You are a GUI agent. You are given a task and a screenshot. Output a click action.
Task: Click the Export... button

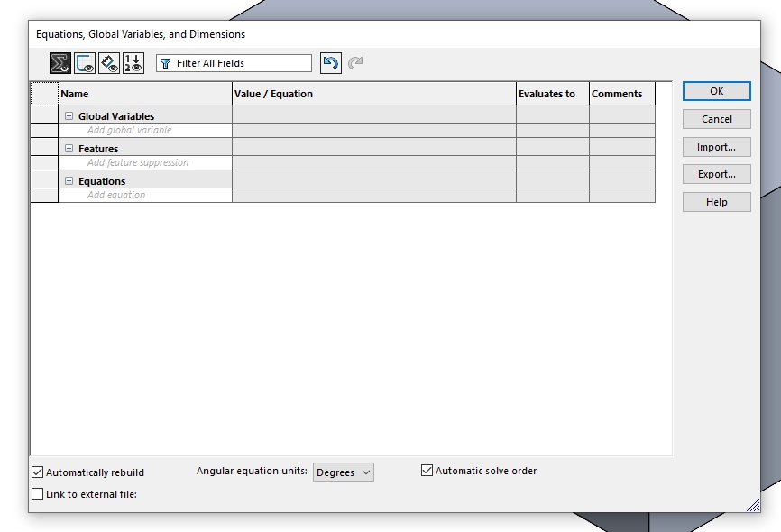pos(716,174)
